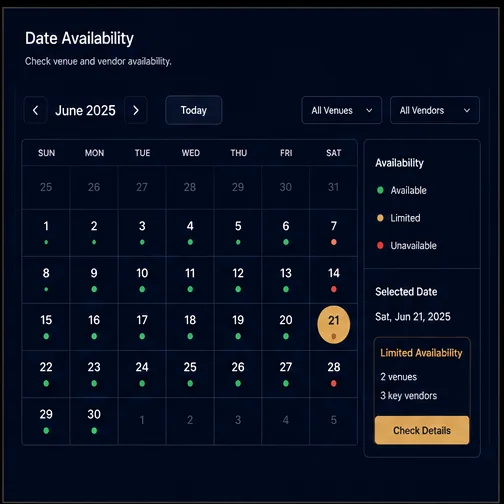Viewport: 504px width, 504px height.
Task: Select June 1 on the calendar
Action: coord(46,233)
